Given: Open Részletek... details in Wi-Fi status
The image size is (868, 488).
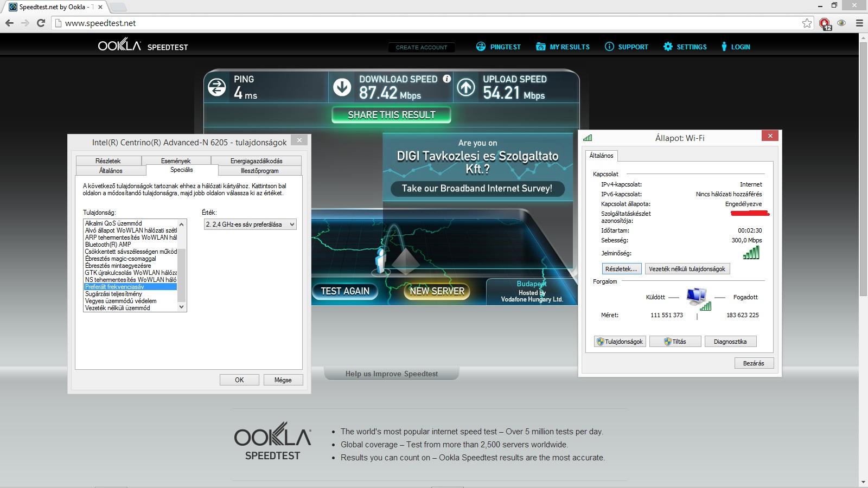Looking at the screenshot, I should [621, 269].
